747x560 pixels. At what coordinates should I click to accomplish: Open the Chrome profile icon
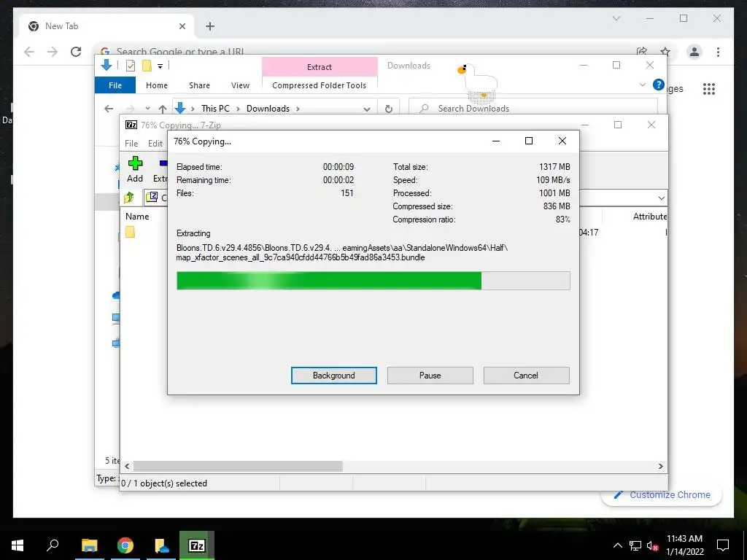pyautogui.click(x=694, y=52)
